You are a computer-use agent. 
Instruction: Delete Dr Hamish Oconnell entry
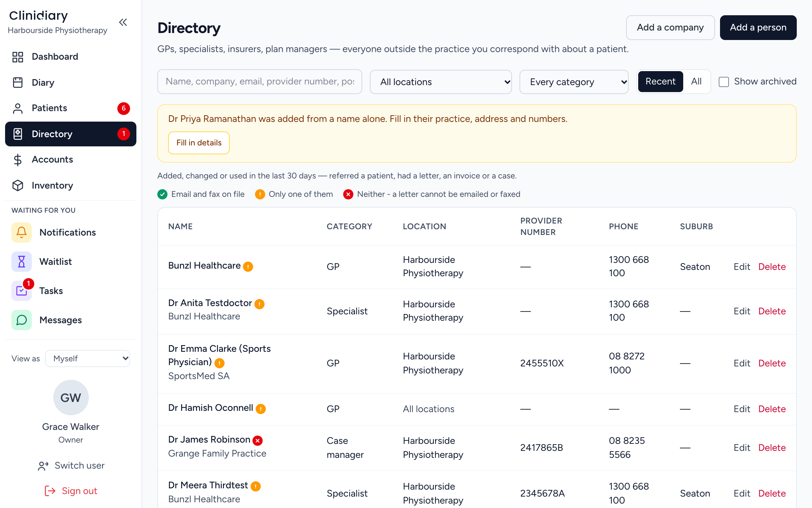(772, 409)
